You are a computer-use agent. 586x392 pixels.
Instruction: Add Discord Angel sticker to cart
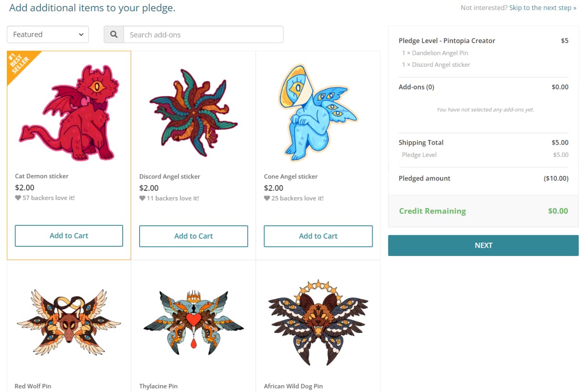pos(194,236)
